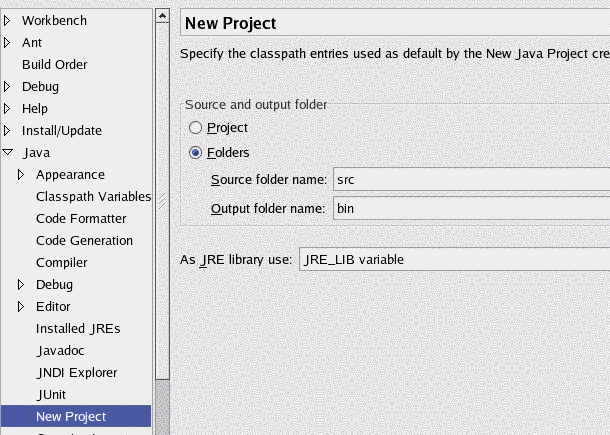
Task: Click the preferences tree vertical scrollbar
Action: point(162,200)
